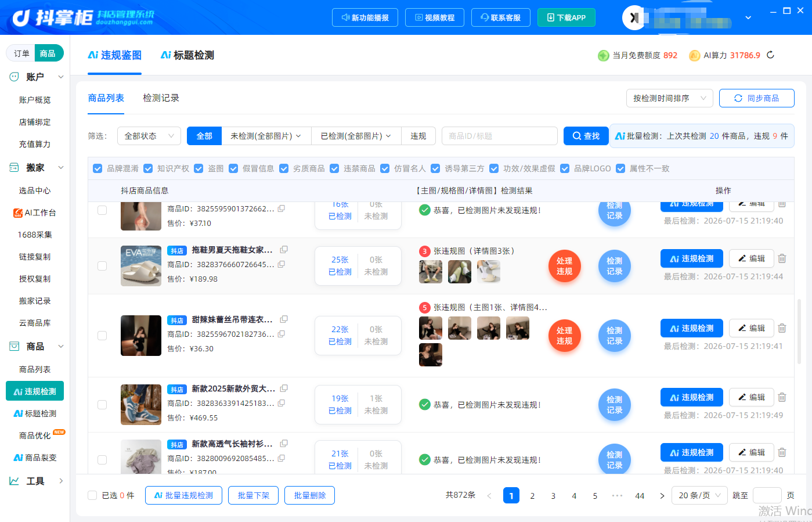812x522 pixels.
Task: Toggle the 盗图 violation checkbox
Action: tap(199, 168)
